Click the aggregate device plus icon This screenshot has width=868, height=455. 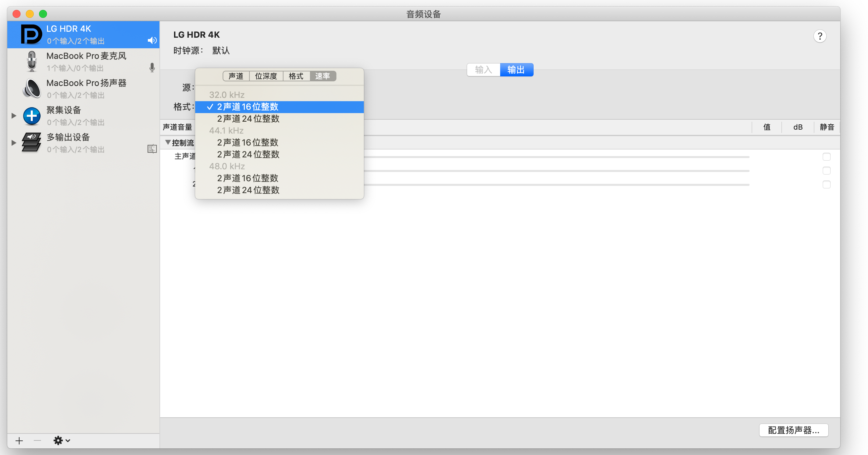pos(32,116)
